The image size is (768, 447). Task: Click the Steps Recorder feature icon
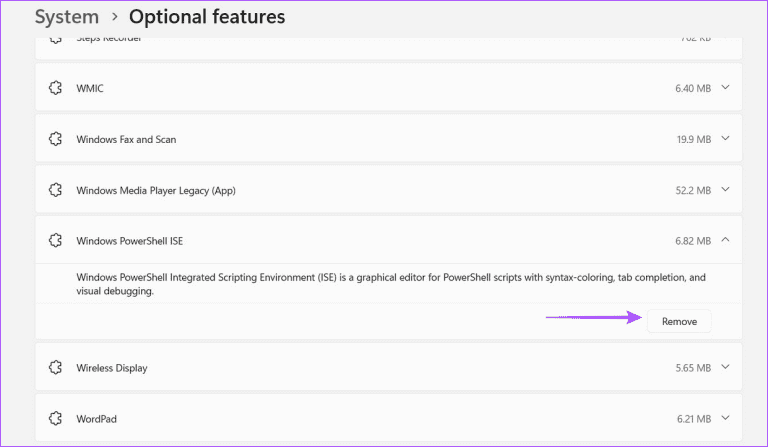56,41
